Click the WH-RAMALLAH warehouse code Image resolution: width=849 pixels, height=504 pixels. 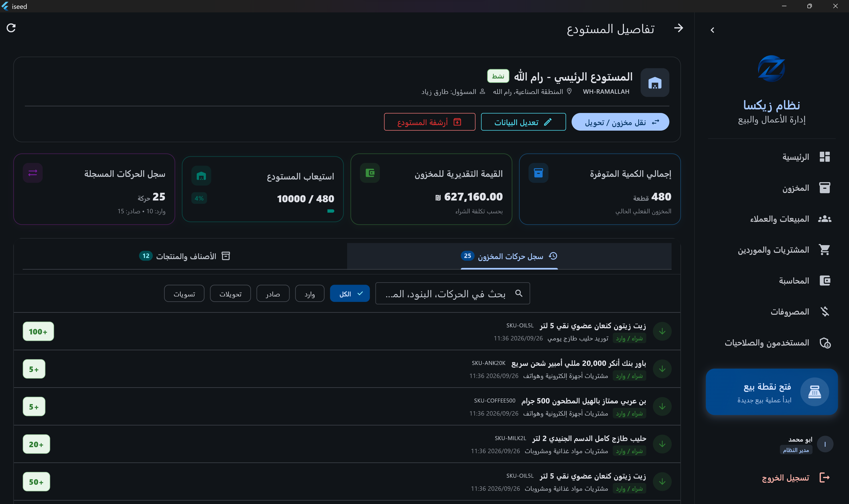[x=606, y=92]
